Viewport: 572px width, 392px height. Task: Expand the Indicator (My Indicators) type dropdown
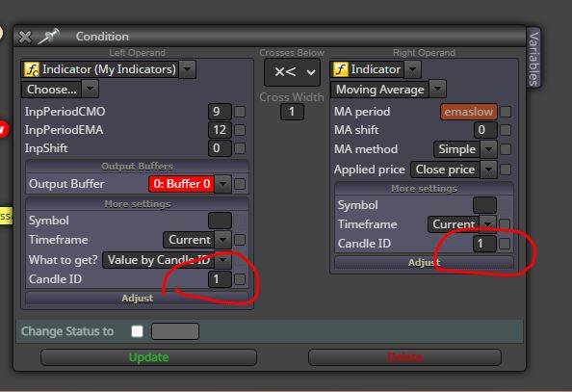[187, 69]
